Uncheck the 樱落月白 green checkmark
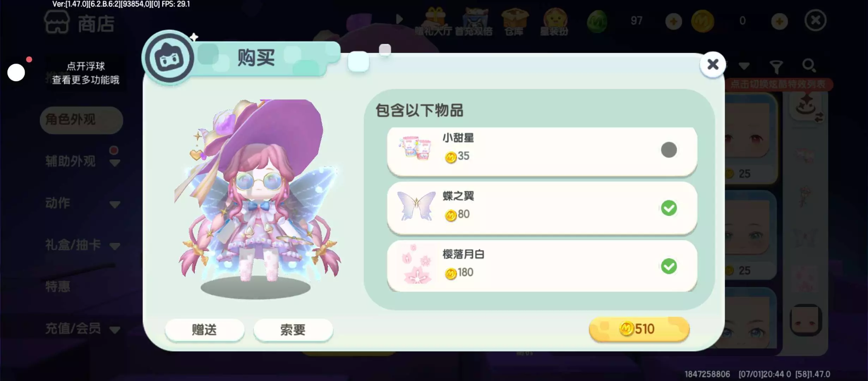Screen dimensions: 868x381 click(669, 266)
